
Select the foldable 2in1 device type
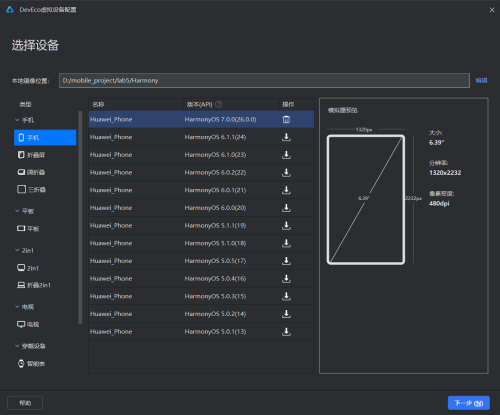pos(34,285)
